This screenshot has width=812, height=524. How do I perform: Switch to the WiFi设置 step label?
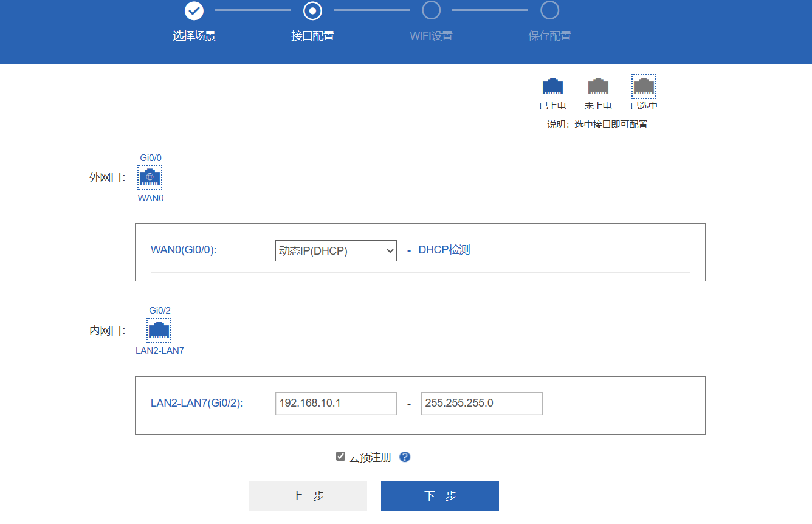431,36
